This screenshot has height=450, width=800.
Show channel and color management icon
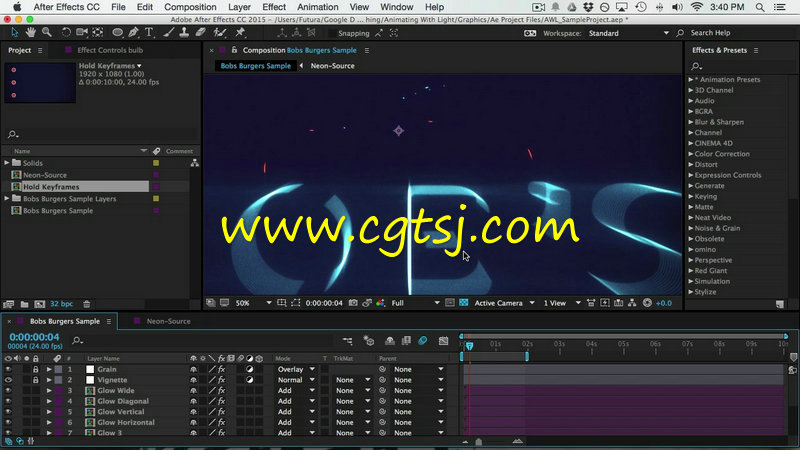coord(380,303)
